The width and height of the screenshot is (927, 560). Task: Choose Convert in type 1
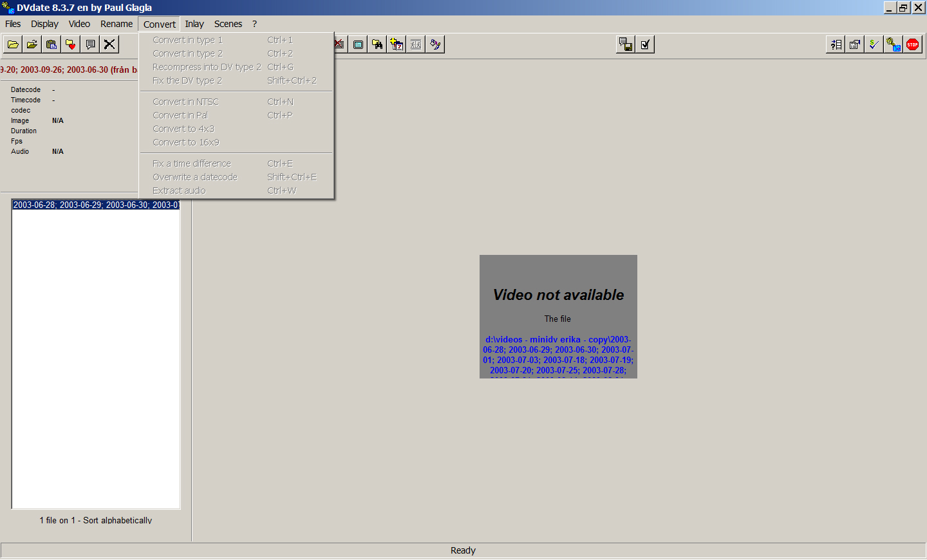[236, 40]
